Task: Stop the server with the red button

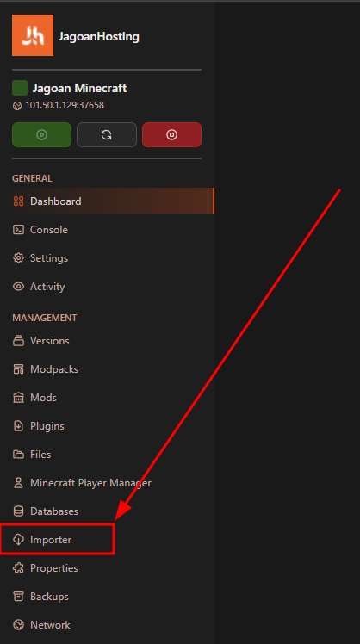Action: pos(171,134)
